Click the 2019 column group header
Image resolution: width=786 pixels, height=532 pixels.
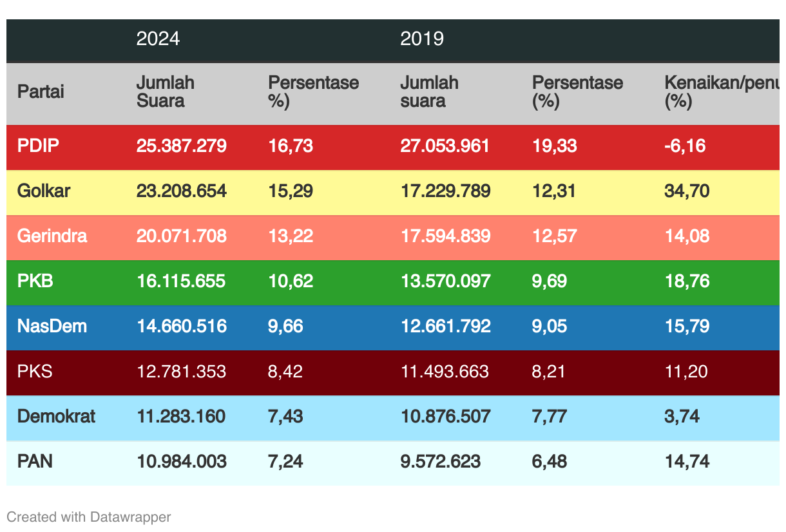(422, 39)
